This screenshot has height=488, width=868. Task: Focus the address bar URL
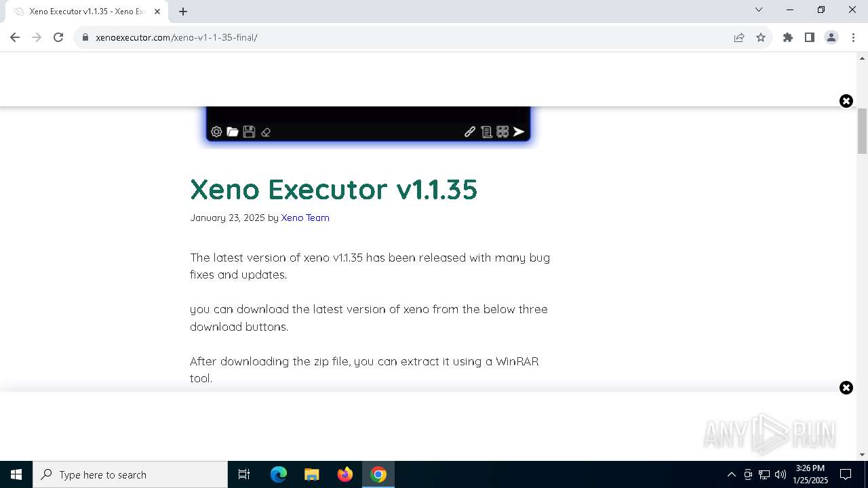pyautogui.click(x=176, y=37)
